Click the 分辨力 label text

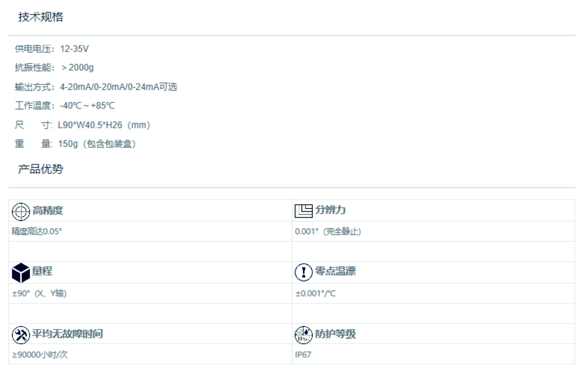(330, 210)
